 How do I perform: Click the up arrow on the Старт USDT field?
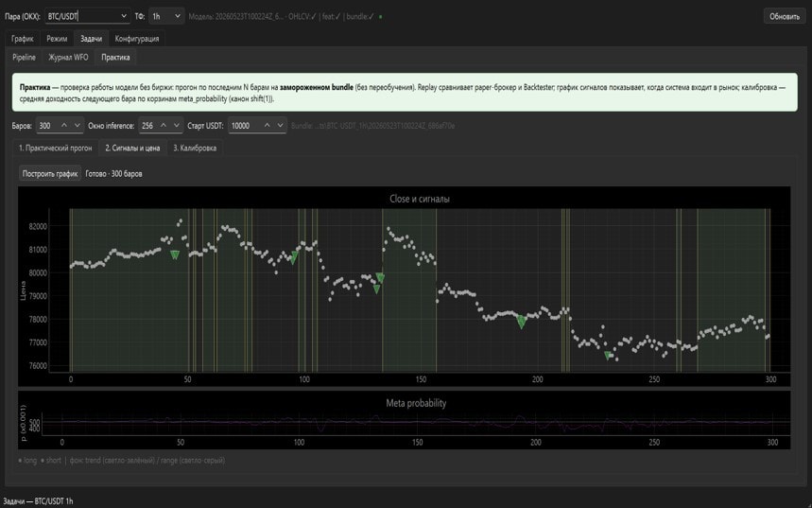pos(268,126)
